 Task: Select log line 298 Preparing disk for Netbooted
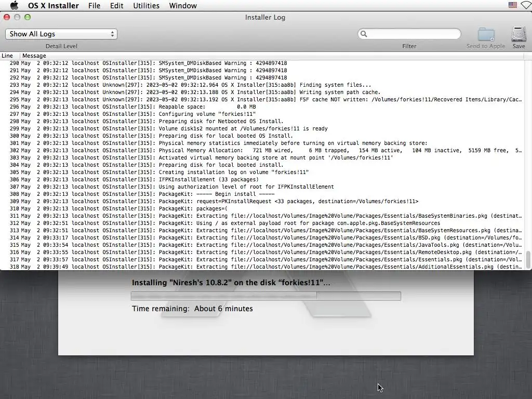(x=262, y=122)
